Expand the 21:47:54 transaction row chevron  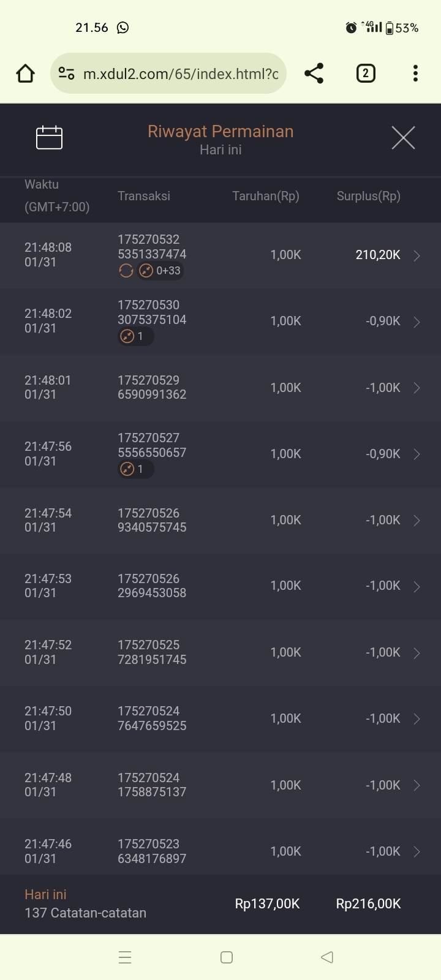point(417,521)
